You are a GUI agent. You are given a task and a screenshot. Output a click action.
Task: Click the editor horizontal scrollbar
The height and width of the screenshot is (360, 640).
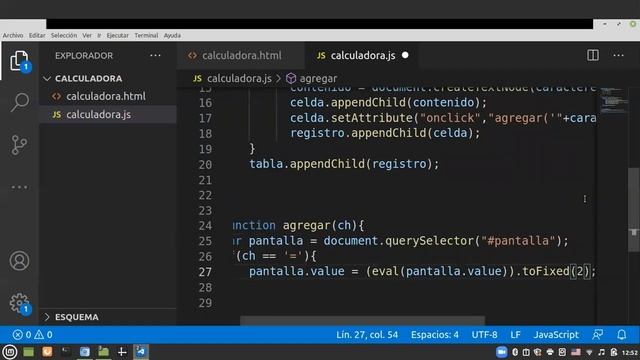(362, 320)
